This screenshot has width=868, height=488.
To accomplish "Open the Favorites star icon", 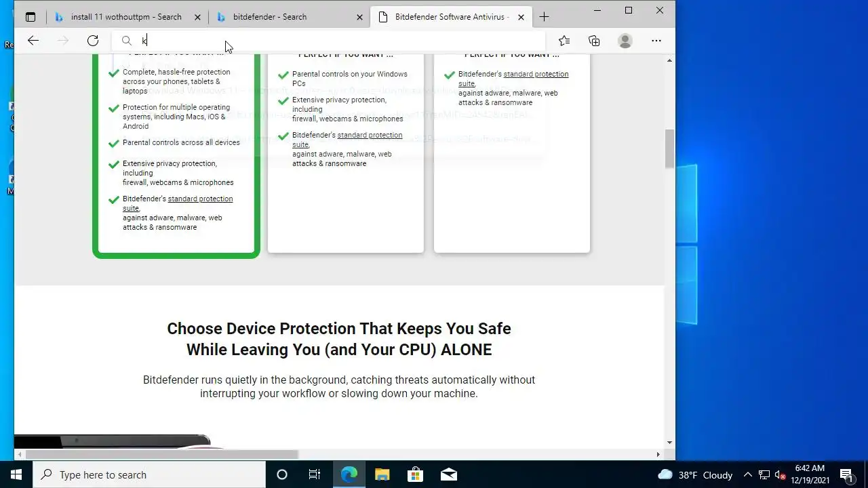I will pos(564,41).
